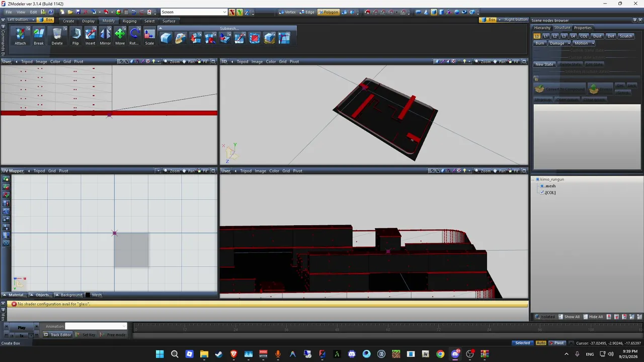Expand the Damage dropdown arrow
This screenshot has width=644, height=362.
[x=569, y=43]
